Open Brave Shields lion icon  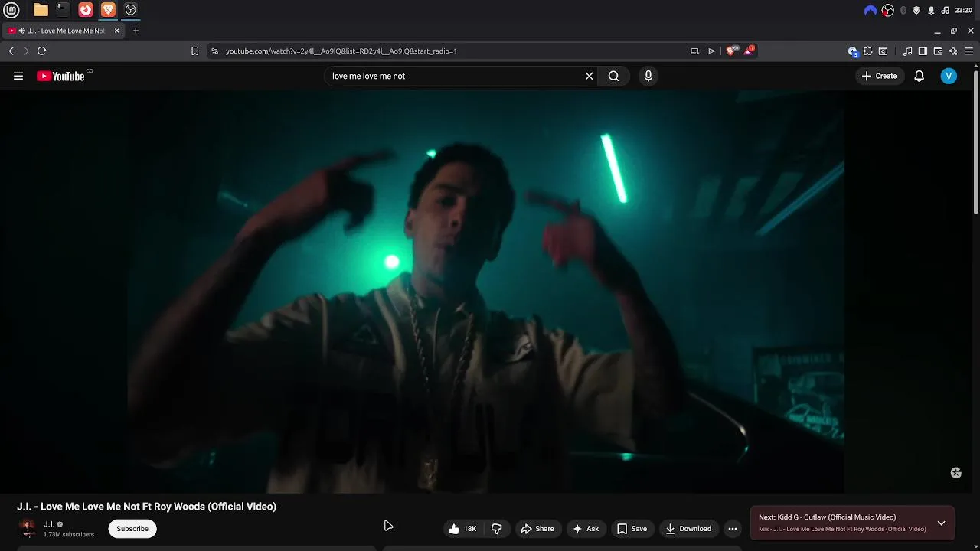730,51
